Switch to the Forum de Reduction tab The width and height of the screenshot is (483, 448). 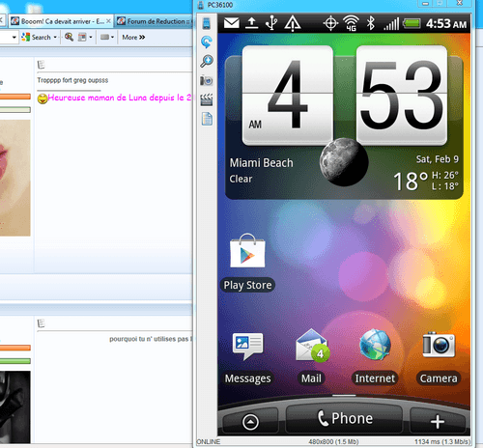coord(155,21)
